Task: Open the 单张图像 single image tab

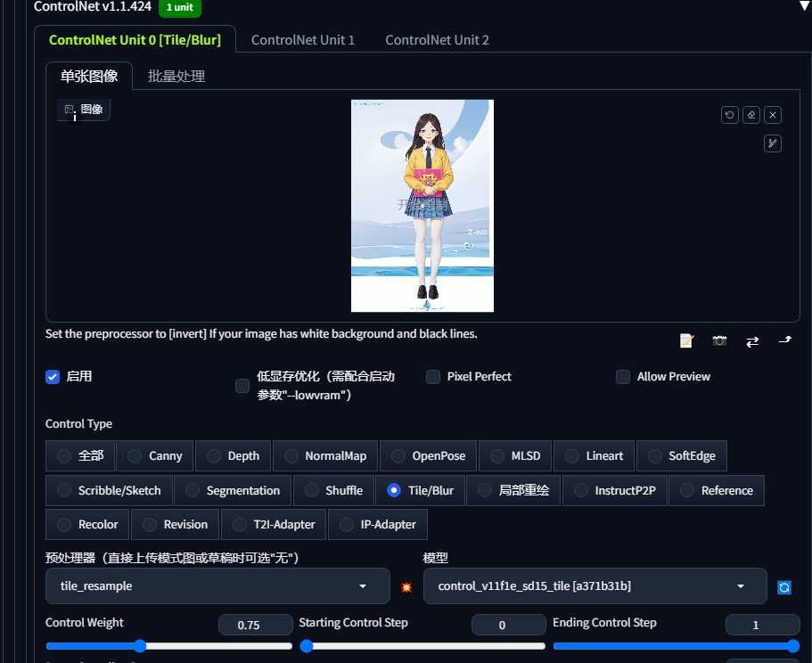Action: 89,77
